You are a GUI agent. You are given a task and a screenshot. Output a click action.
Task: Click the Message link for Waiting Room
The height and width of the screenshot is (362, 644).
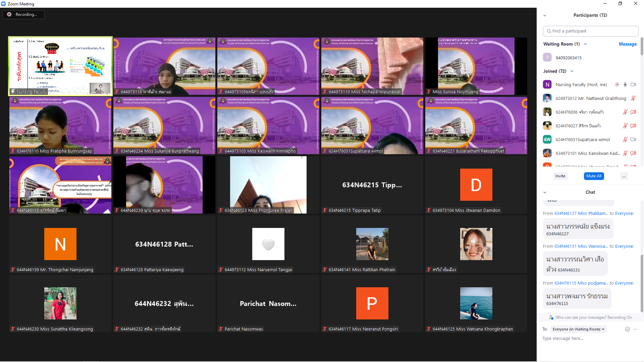[628, 44]
